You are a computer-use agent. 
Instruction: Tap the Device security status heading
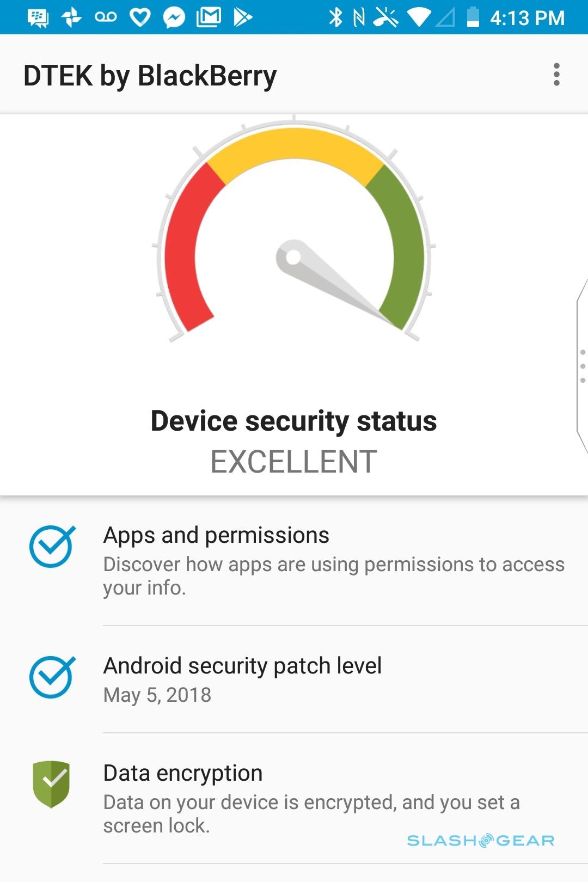coord(293,421)
